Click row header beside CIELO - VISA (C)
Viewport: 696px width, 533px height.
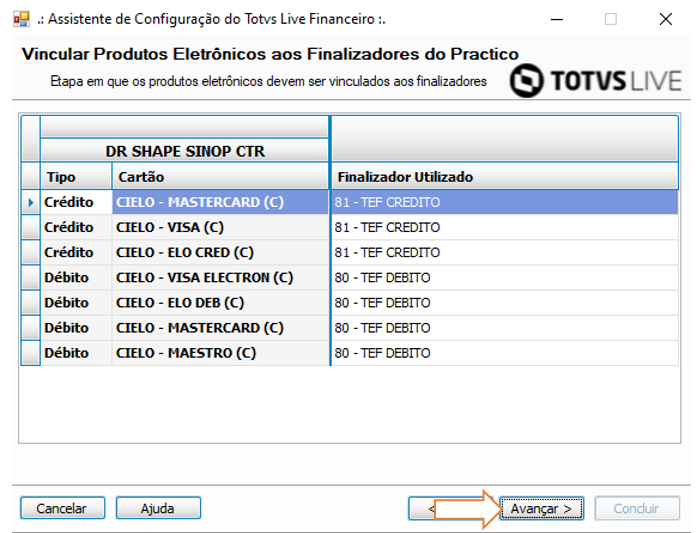coord(31,227)
